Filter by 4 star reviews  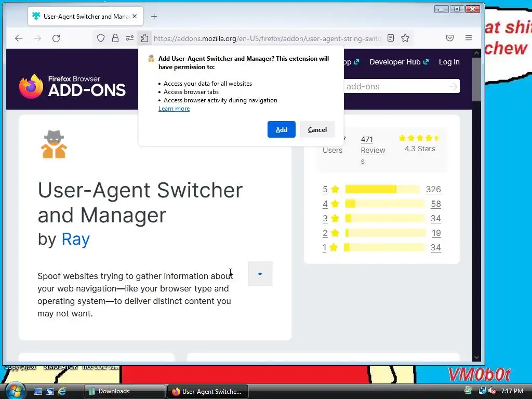point(331,204)
